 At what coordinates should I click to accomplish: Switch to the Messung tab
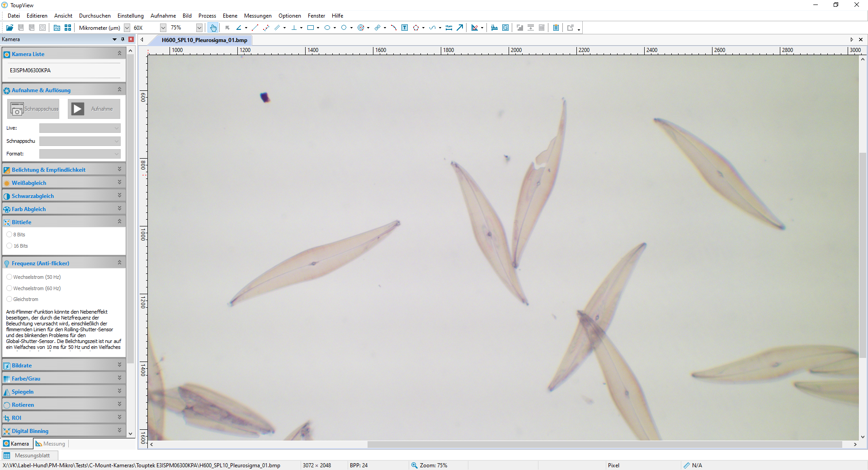(x=51, y=444)
